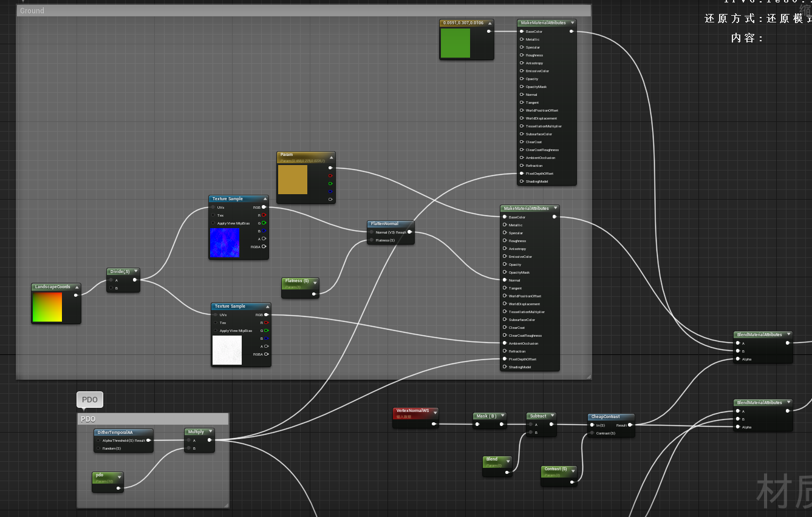Expand the Multiply node arrow
The width and height of the screenshot is (812, 517).
[210, 432]
